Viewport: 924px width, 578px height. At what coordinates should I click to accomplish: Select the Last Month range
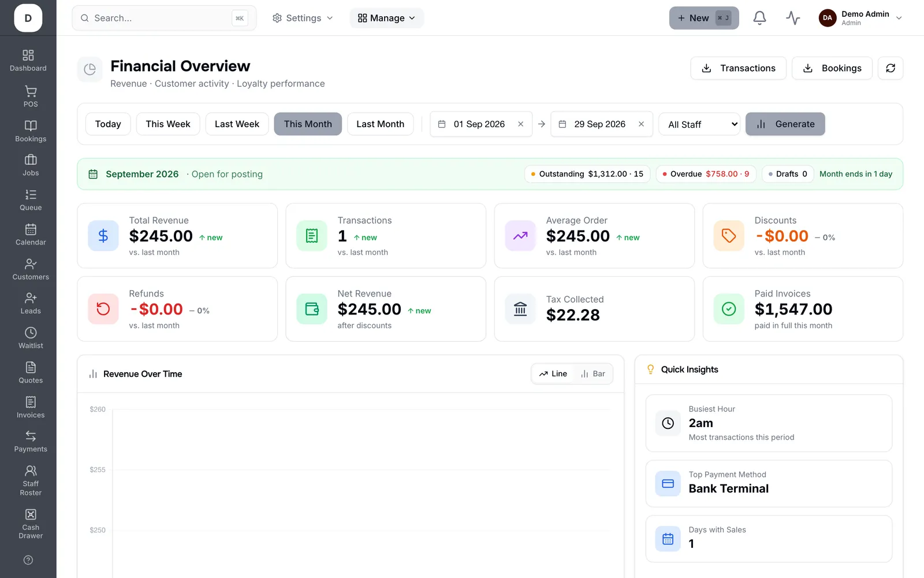(x=380, y=124)
